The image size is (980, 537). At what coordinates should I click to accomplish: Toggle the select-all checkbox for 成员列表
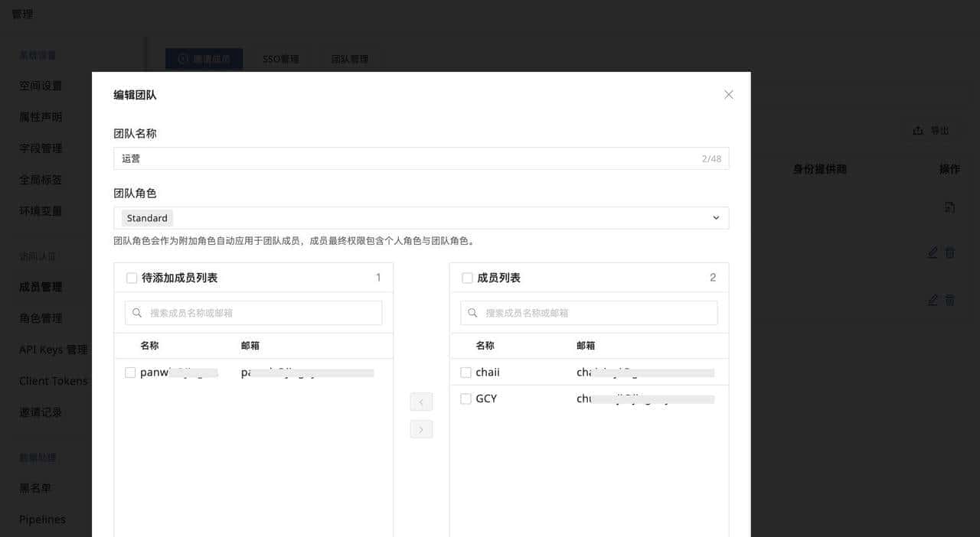tap(467, 278)
